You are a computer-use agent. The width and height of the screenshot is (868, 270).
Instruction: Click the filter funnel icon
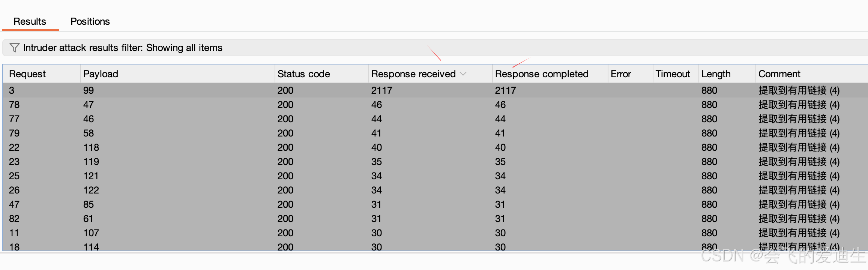click(x=14, y=48)
